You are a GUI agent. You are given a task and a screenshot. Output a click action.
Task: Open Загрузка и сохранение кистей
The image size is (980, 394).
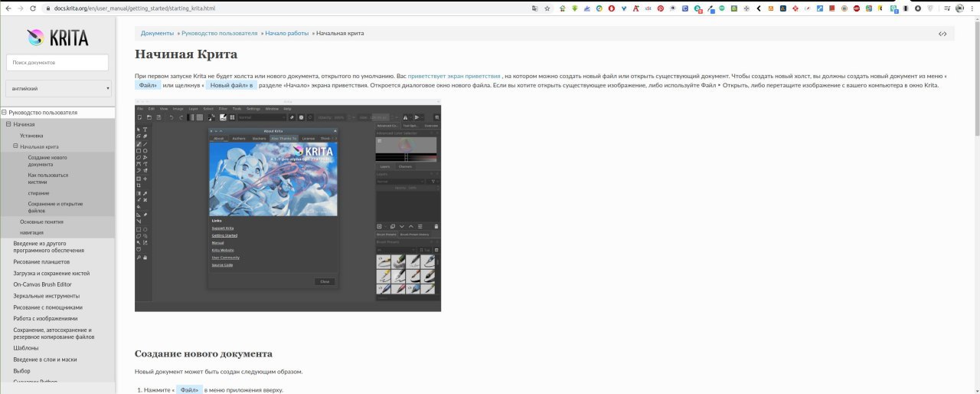51,273
